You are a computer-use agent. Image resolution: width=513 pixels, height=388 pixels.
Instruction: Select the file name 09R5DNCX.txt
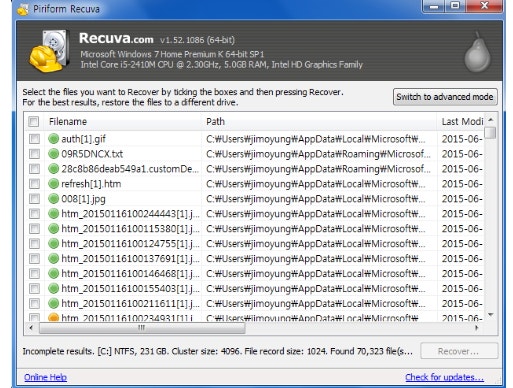[92, 154]
